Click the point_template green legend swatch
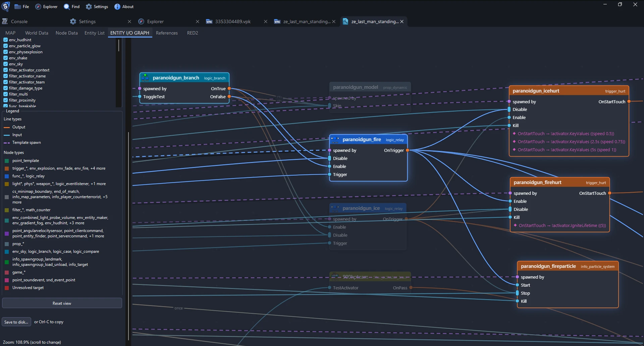This screenshot has height=346, width=644. click(x=6, y=161)
